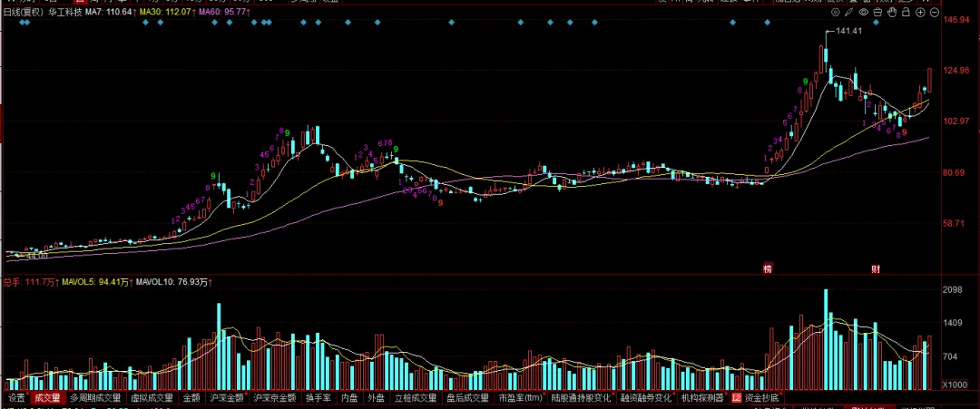980x409 pixels.
Task: Click the red 财 marker on the time axis
Action: click(x=876, y=269)
